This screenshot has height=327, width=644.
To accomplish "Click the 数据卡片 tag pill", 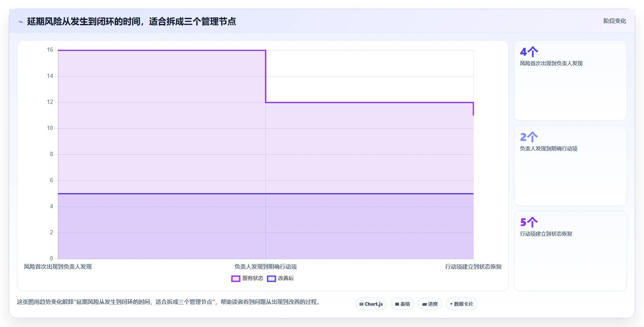I will click(x=462, y=304).
